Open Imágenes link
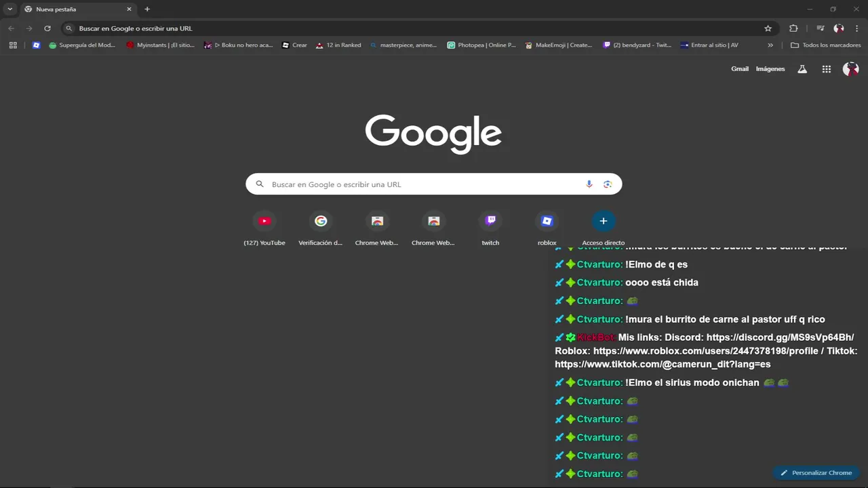This screenshot has width=868, height=488. click(770, 69)
